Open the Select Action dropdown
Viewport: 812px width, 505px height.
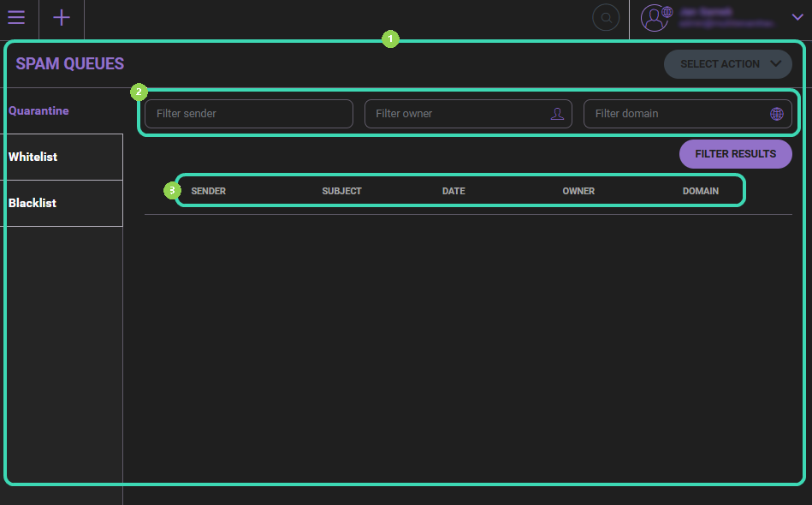pyautogui.click(x=730, y=64)
